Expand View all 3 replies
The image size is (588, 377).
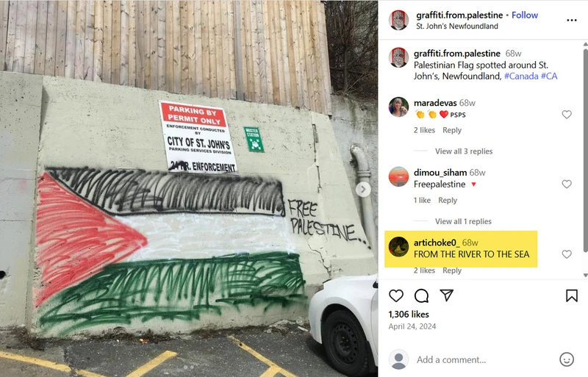pos(464,151)
